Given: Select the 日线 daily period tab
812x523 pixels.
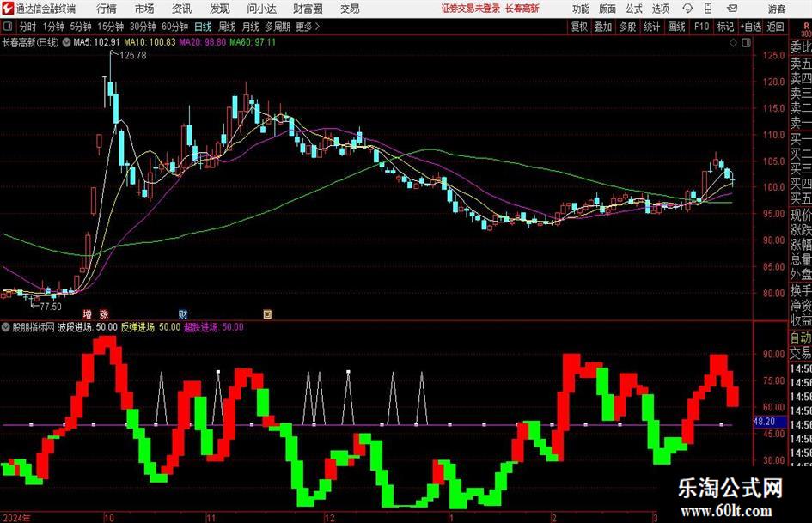Looking at the screenshot, I should point(203,27).
